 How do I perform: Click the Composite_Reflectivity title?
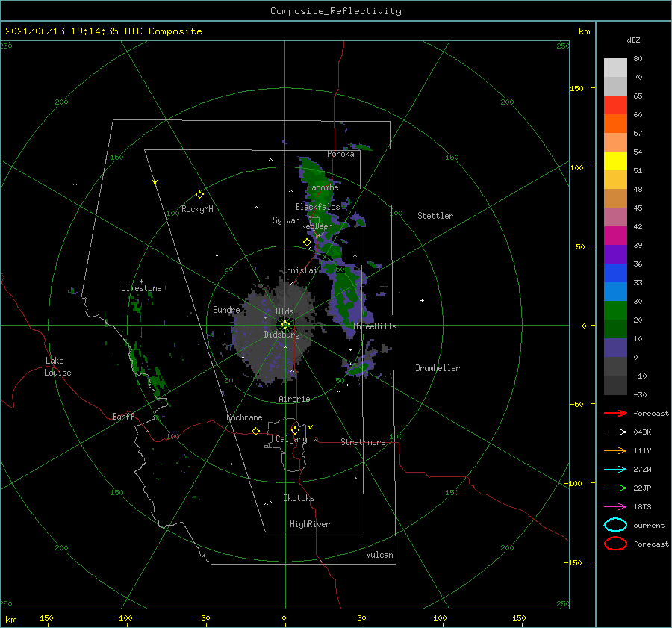point(336,11)
